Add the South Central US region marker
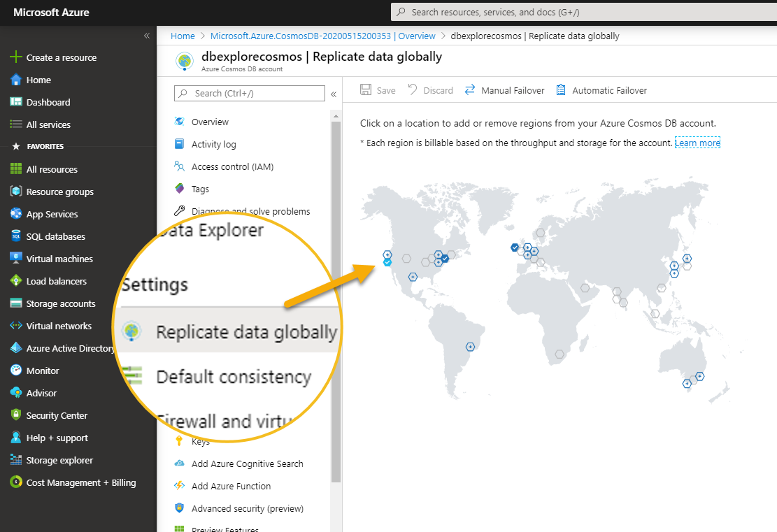Screen dimensions: 777x532 coord(413,277)
